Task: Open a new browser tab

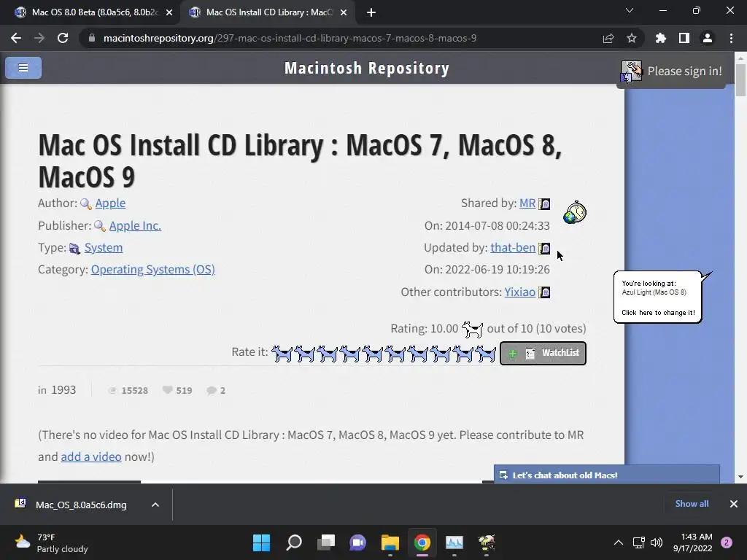Action: pyautogui.click(x=371, y=12)
